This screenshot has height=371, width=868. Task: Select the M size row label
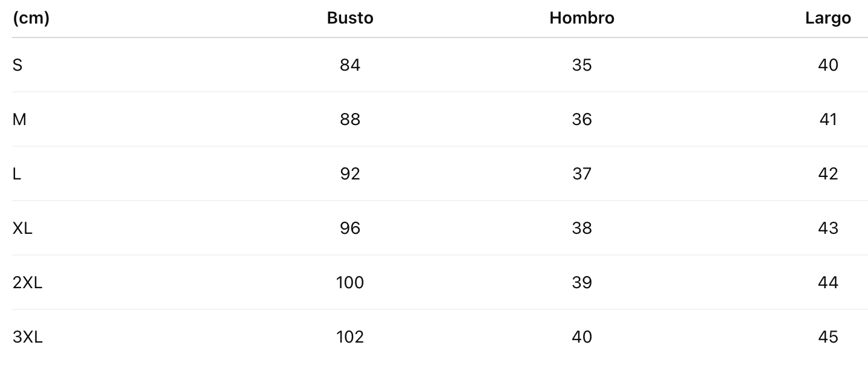pyautogui.click(x=19, y=119)
